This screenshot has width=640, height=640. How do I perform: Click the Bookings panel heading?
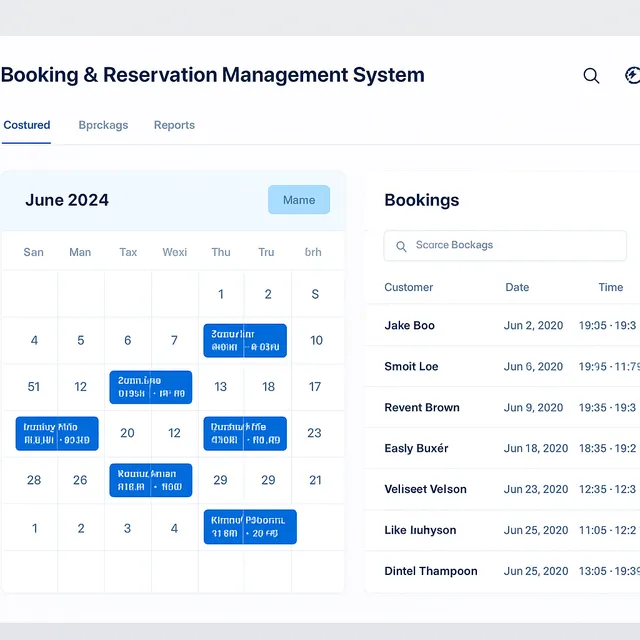coord(422,200)
